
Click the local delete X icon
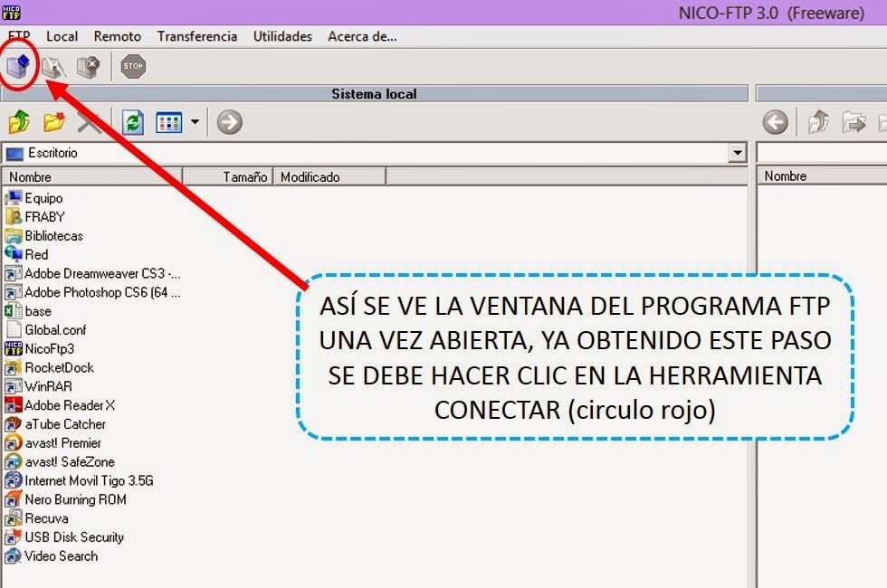[x=89, y=122]
